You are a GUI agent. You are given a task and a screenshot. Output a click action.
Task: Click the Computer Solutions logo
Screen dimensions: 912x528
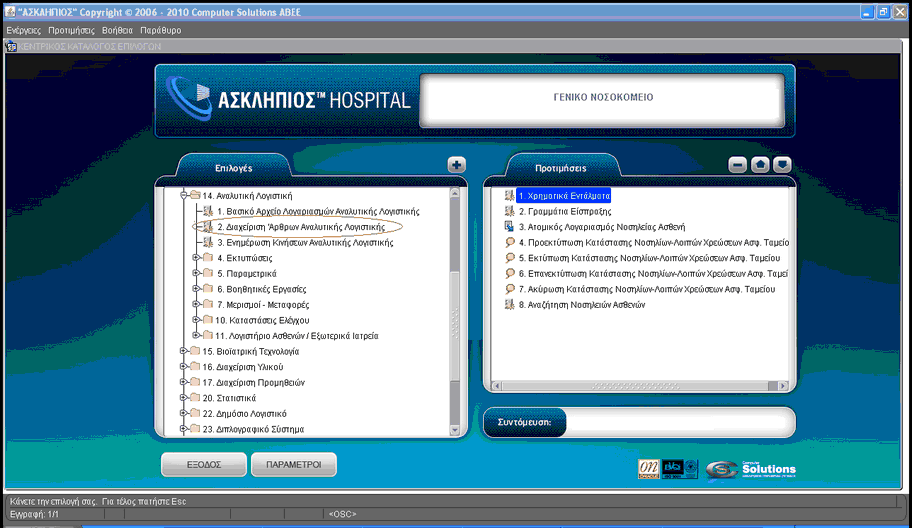pos(751,469)
